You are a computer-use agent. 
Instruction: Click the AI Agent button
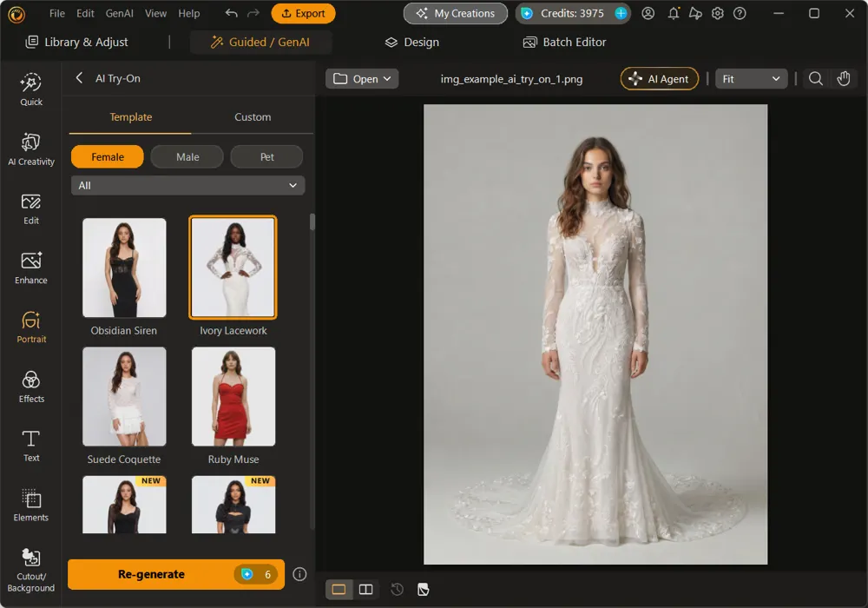(660, 79)
